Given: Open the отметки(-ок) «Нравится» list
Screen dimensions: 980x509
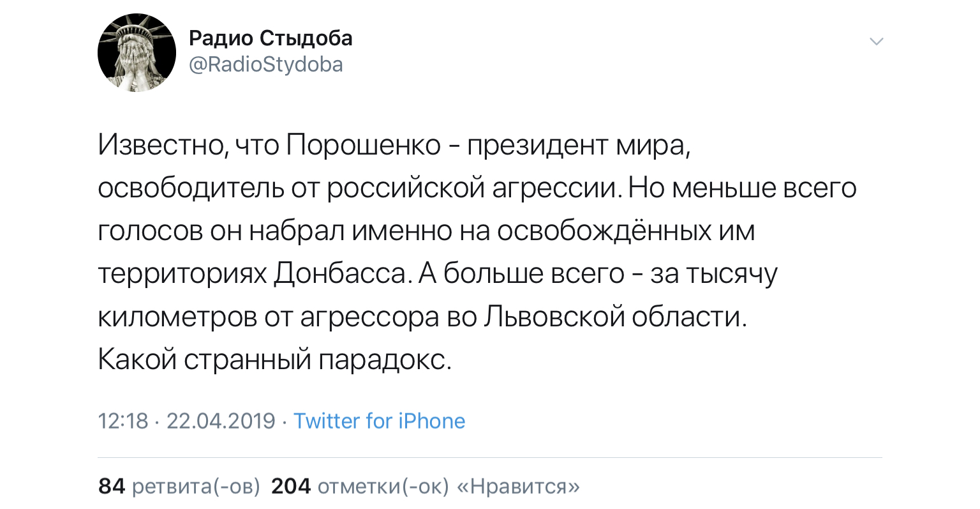Looking at the screenshot, I should (x=449, y=487).
